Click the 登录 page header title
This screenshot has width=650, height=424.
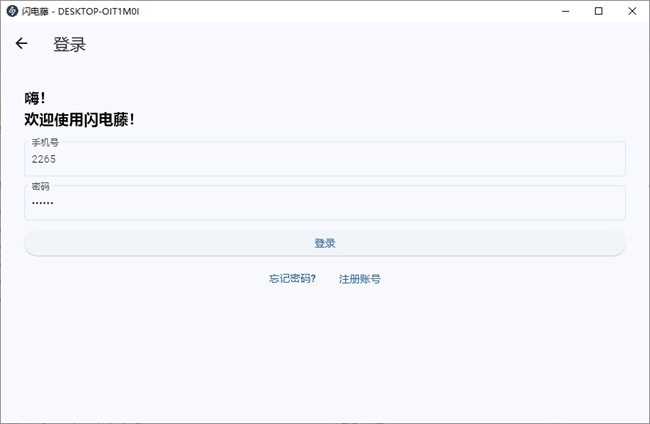click(x=69, y=45)
